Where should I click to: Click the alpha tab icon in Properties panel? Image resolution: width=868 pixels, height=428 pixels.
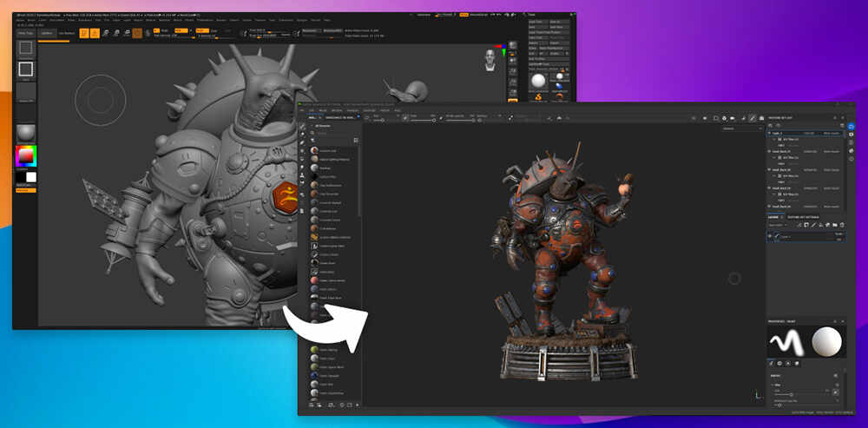pyautogui.click(x=779, y=363)
